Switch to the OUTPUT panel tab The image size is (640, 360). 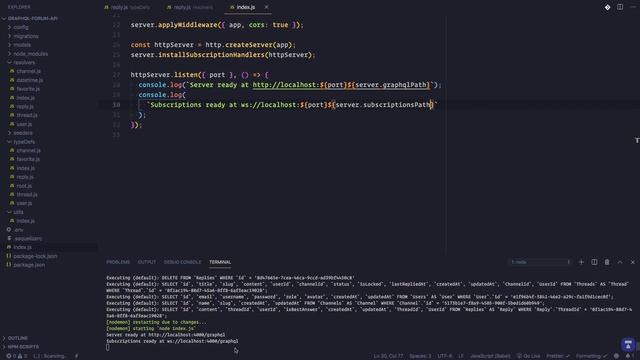tap(147, 262)
